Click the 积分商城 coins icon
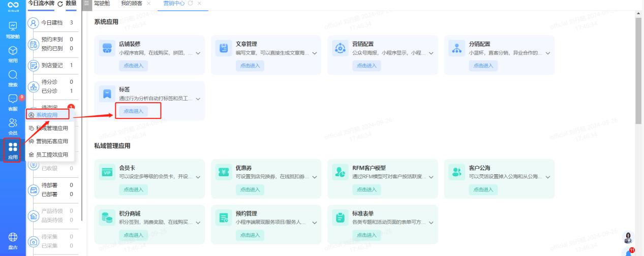The image size is (644, 256). pos(107,218)
